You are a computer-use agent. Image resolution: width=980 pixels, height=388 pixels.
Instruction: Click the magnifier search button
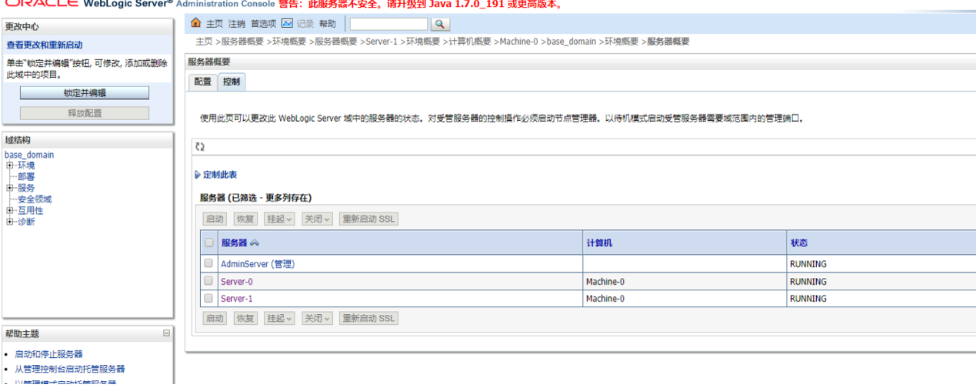pyautogui.click(x=440, y=25)
